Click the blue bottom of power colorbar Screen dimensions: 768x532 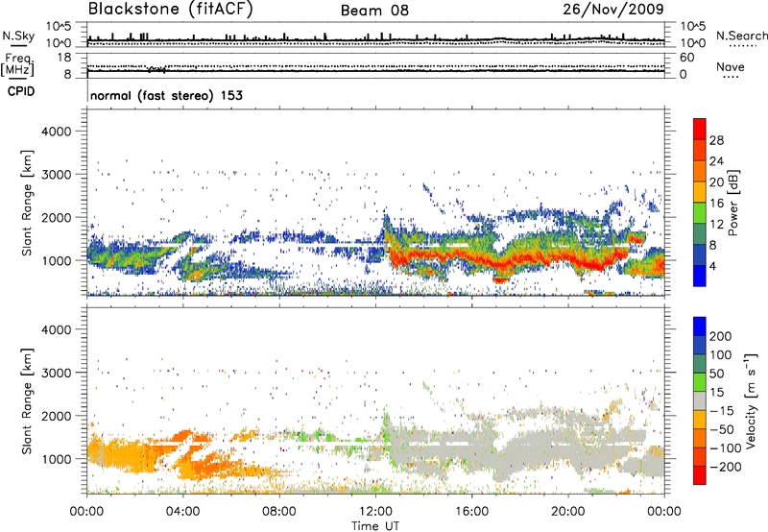(700, 276)
